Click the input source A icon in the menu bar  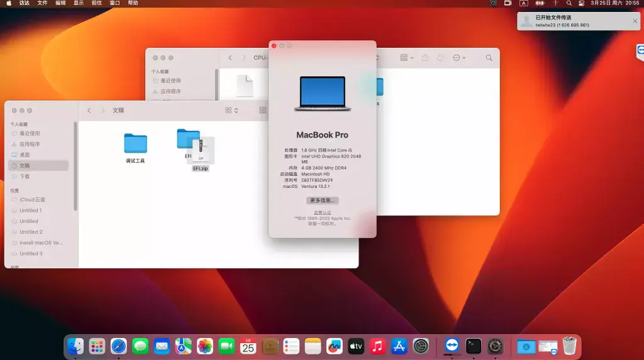(x=524, y=3)
